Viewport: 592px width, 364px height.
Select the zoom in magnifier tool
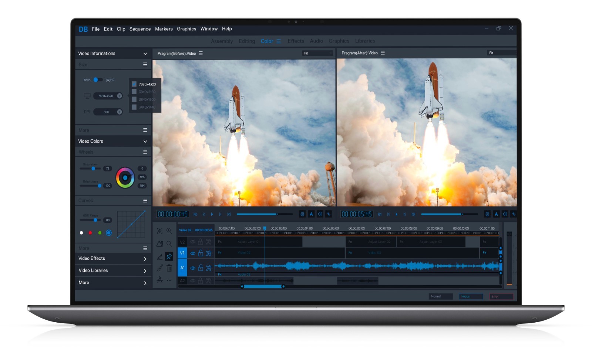coord(169,231)
